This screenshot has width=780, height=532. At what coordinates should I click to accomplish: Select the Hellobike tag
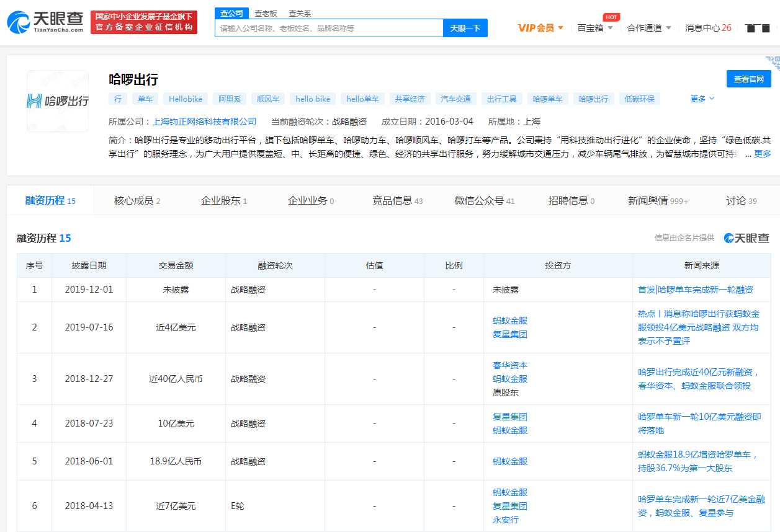[x=186, y=99]
